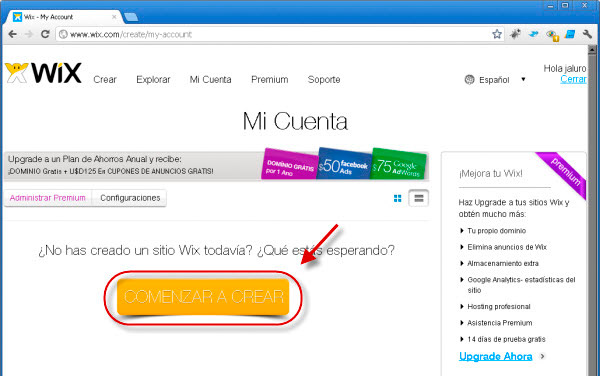Reload the page with refresh icon

(45, 34)
